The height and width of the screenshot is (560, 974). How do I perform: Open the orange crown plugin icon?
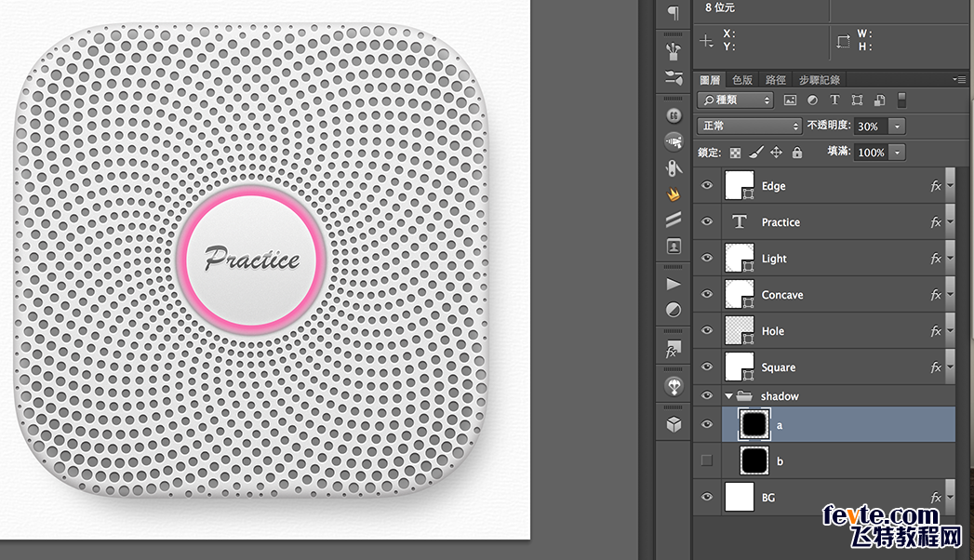coord(674,194)
